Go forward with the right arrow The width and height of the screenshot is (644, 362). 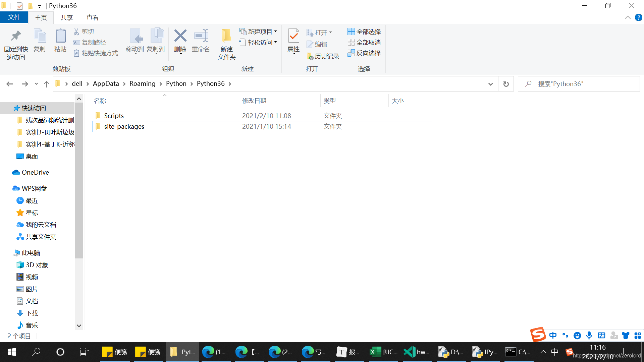click(24, 84)
